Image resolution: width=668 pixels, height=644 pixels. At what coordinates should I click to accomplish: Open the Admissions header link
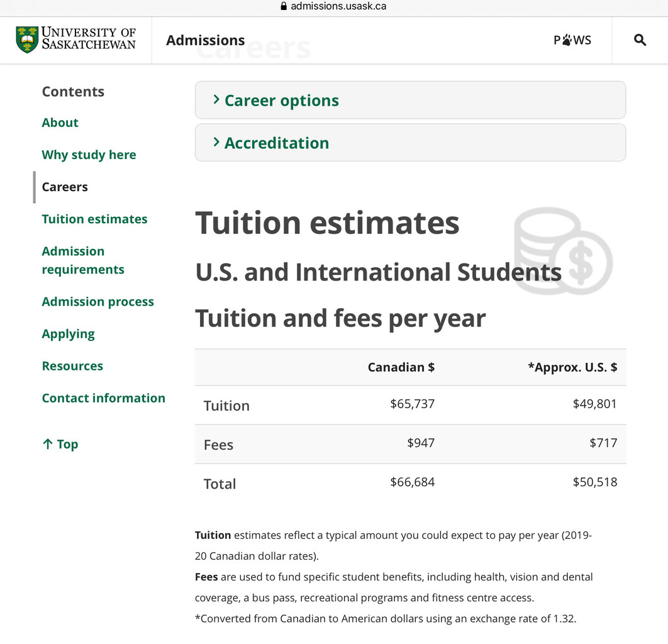tap(205, 40)
